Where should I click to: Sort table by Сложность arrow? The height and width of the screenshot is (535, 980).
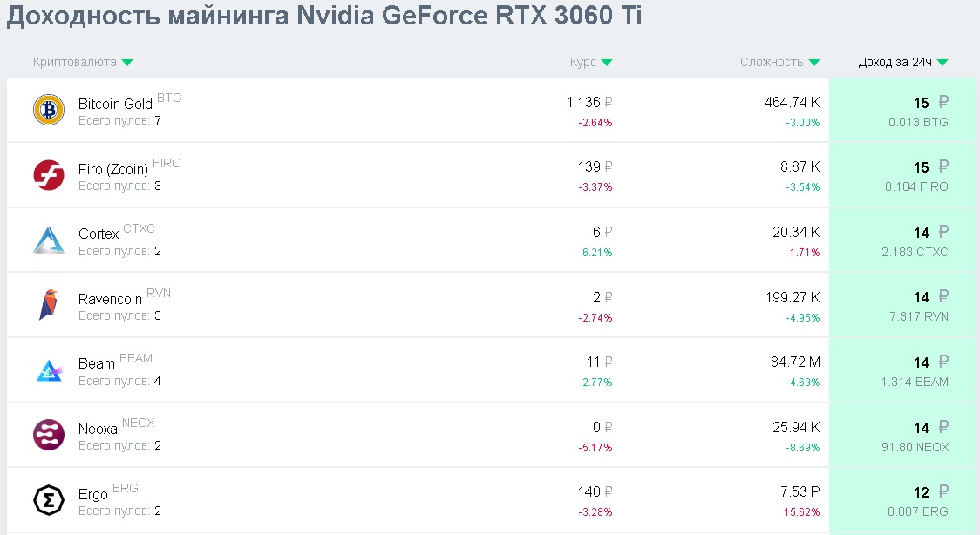814,63
